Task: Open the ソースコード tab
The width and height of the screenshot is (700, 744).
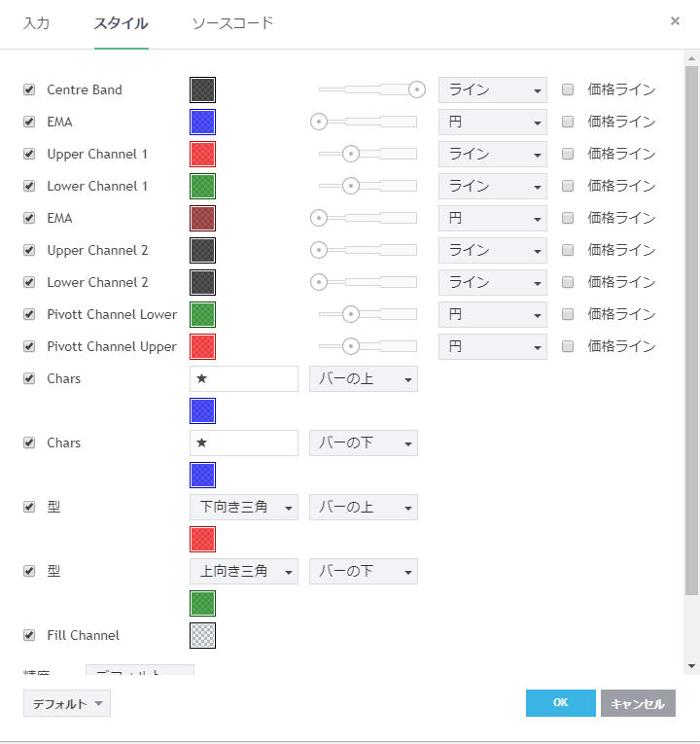Action: pos(232,23)
